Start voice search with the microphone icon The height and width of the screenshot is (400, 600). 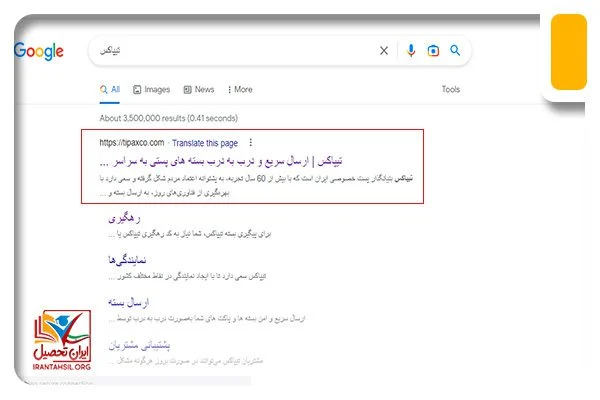(411, 51)
